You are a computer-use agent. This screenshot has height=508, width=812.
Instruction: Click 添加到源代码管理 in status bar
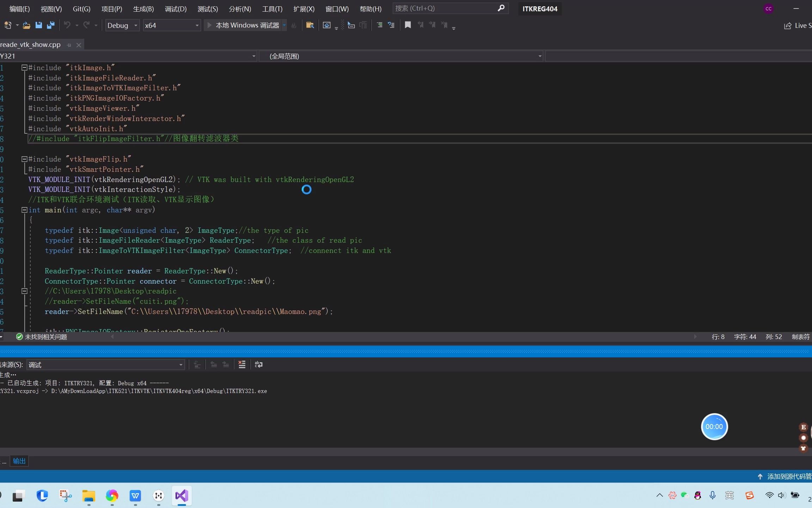point(786,476)
